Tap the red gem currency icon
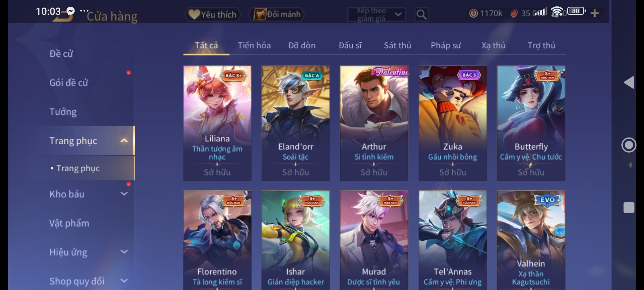644x290 pixels. pyautogui.click(x=514, y=13)
